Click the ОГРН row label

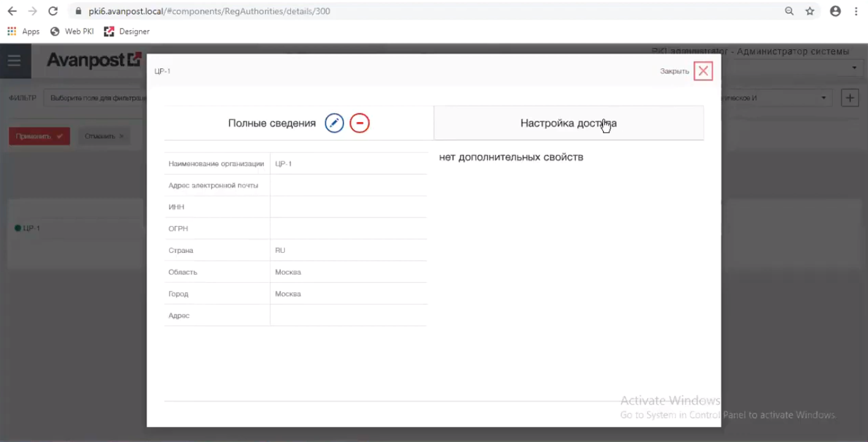[178, 228]
